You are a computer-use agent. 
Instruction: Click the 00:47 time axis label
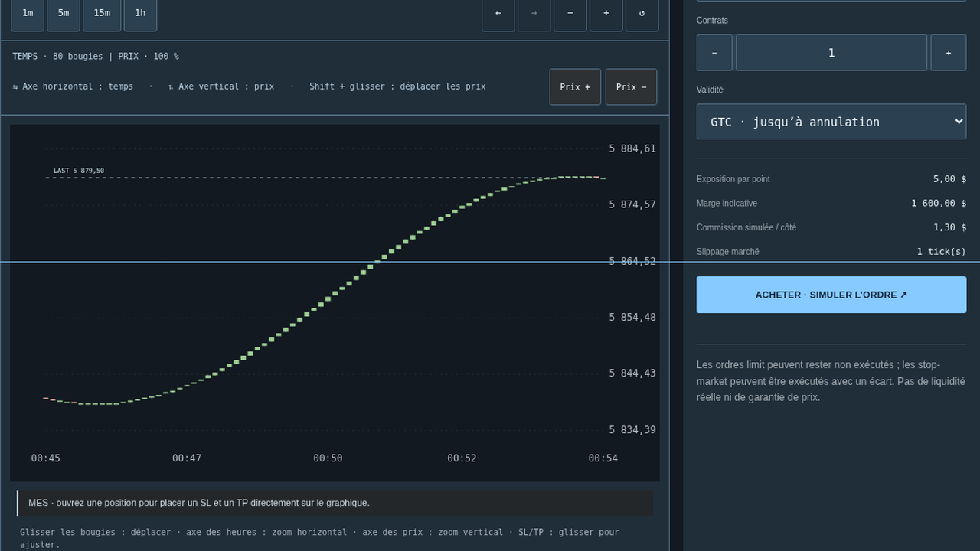pos(187,458)
